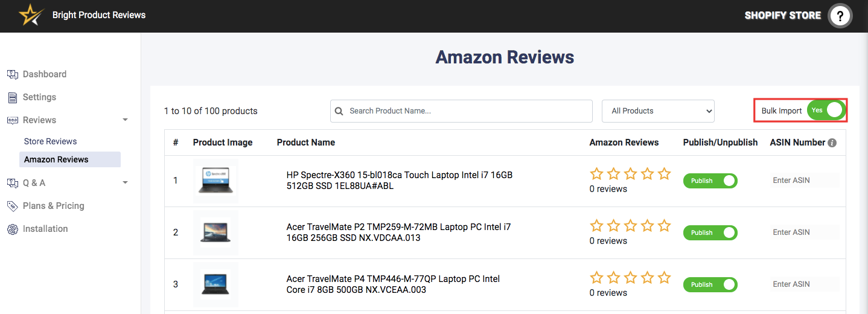868x314 pixels.
Task: Open the help question mark icon
Action: 840,16
